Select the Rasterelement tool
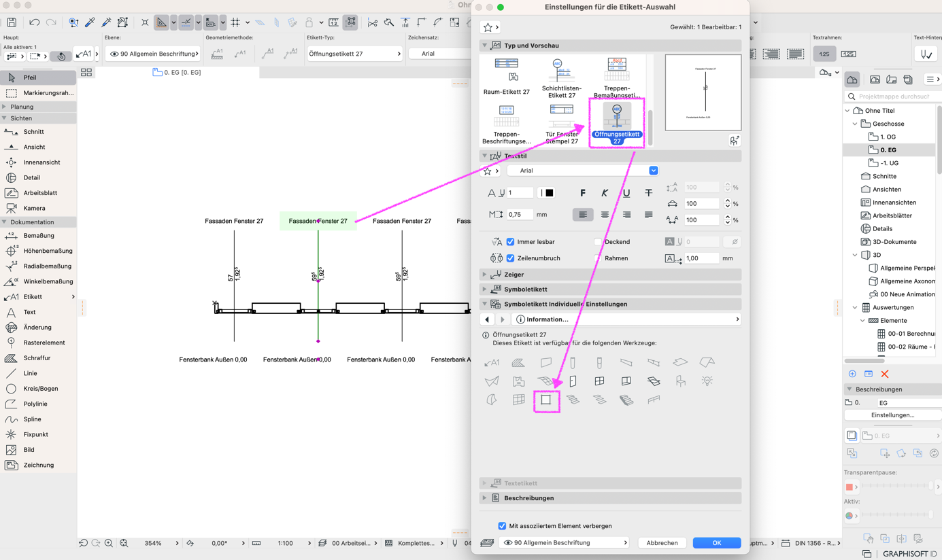This screenshot has width=942, height=560. coord(38,343)
